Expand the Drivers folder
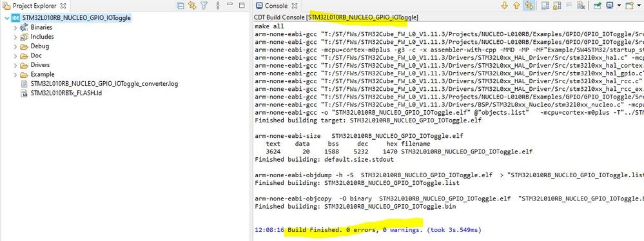 coord(15,65)
